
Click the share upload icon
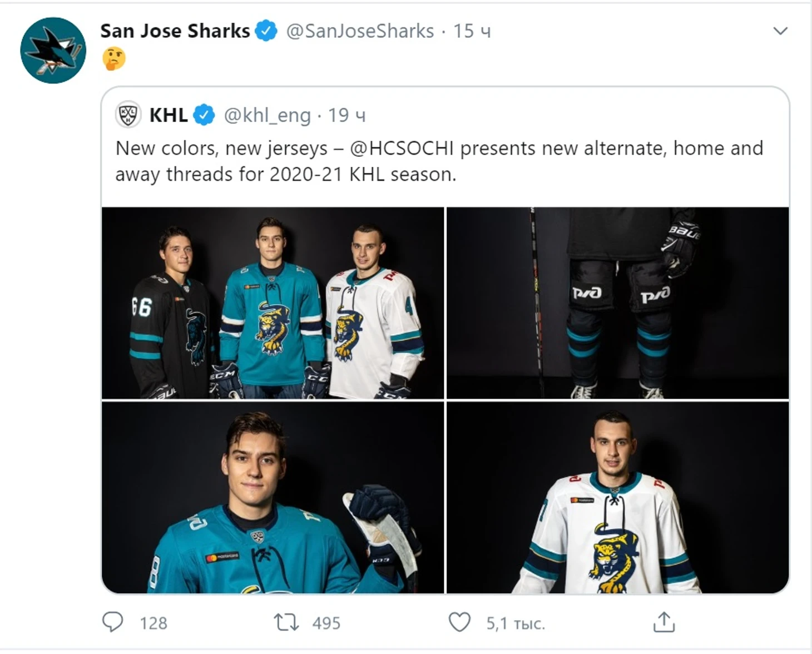point(664,622)
